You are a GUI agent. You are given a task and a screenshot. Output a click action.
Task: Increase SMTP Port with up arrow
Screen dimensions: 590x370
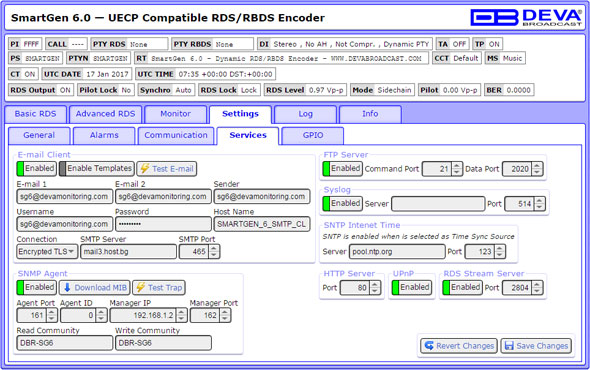(x=214, y=248)
